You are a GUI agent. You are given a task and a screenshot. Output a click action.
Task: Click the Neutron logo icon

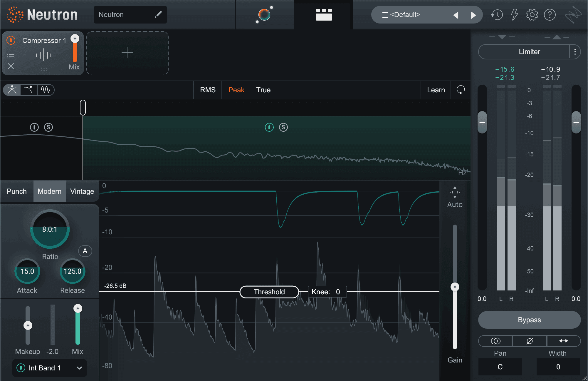point(15,15)
